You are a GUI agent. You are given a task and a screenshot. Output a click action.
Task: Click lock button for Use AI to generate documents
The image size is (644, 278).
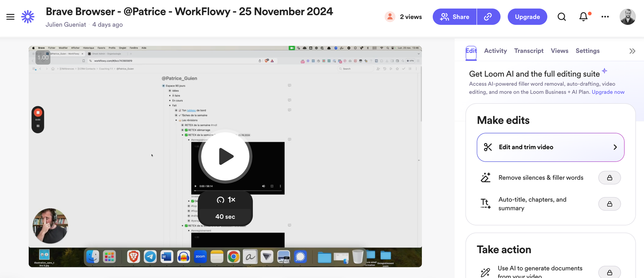[609, 273]
